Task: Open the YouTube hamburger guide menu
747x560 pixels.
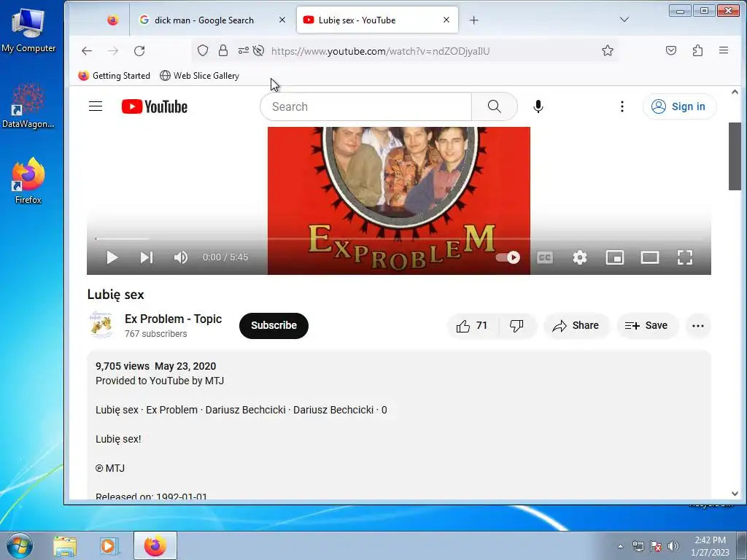Action: point(96,106)
